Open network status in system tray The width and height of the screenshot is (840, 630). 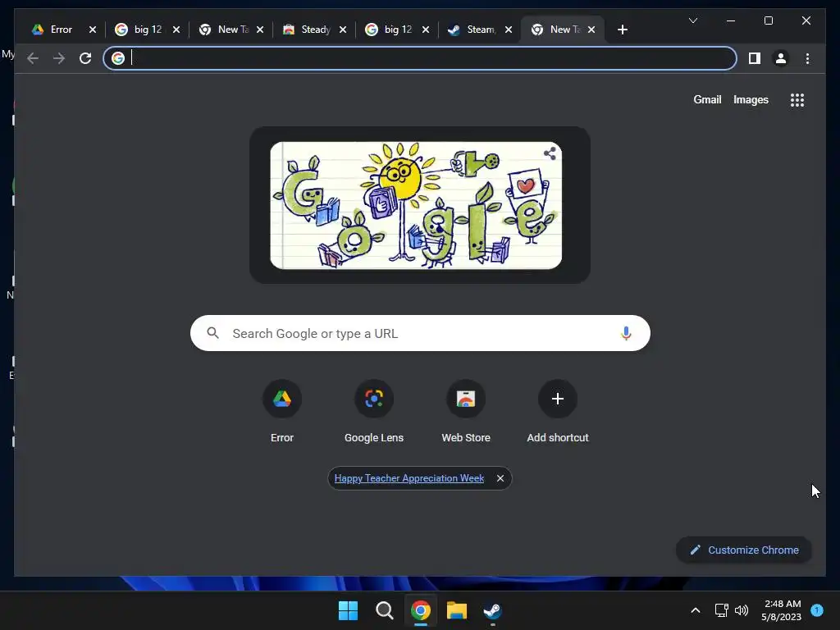pos(721,610)
